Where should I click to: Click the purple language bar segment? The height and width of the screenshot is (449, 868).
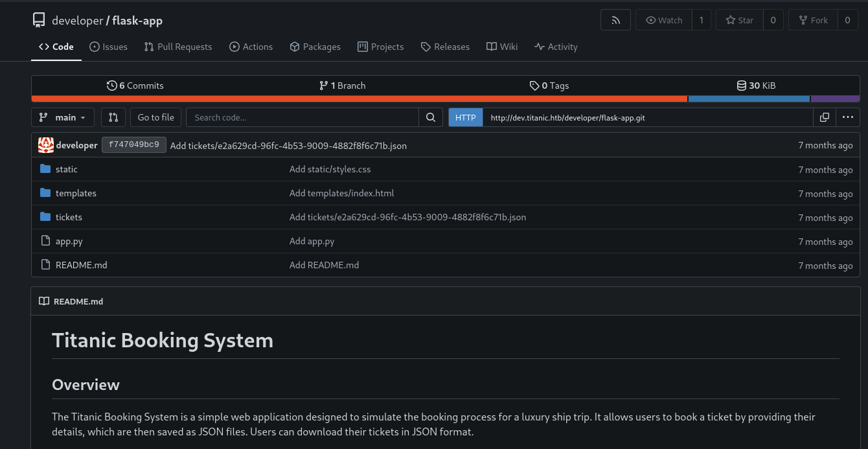pyautogui.click(x=835, y=99)
